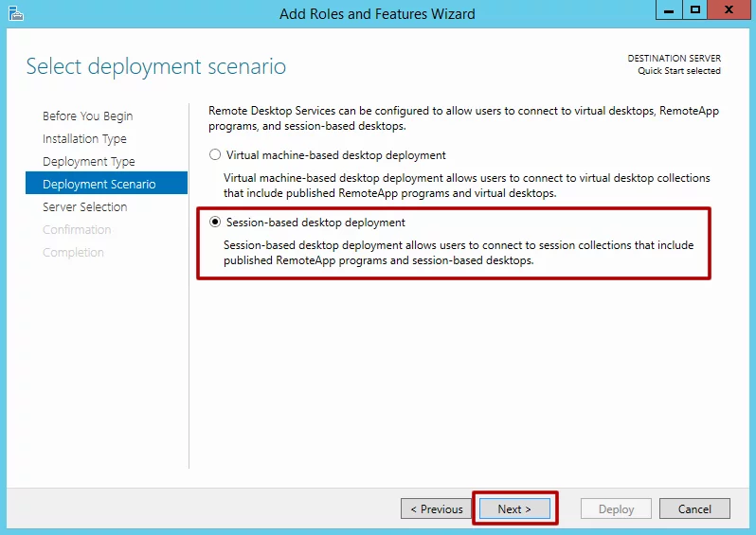Image resolution: width=756 pixels, height=535 pixels.
Task: Maximize the wizard window
Action: (x=695, y=10)
